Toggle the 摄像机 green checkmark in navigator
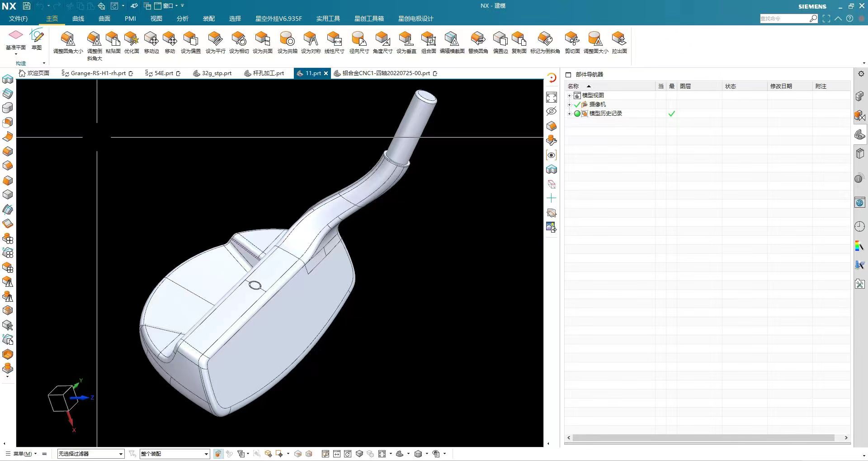Viewport: 868px width, 461px height. point(577,105)
